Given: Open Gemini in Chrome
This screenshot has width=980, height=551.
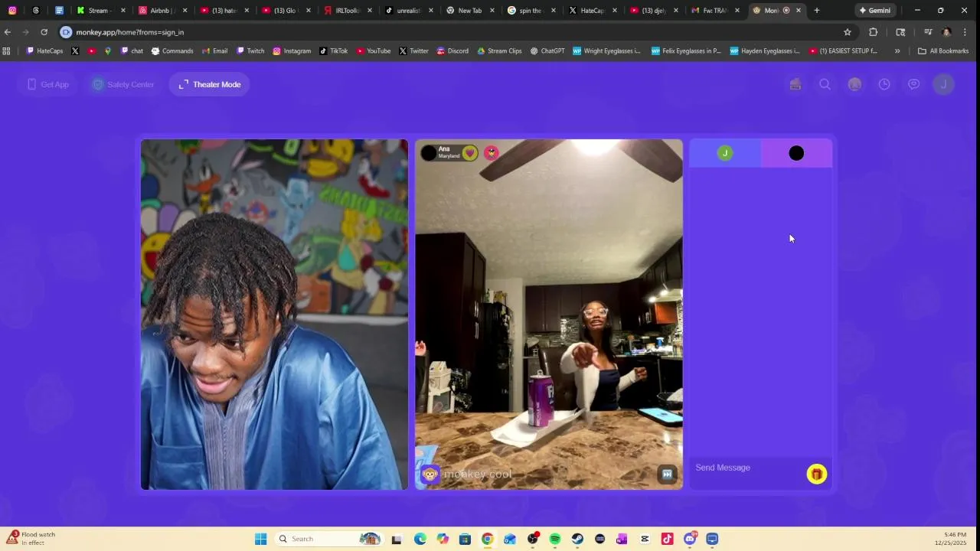Looking at the screenshot, I should pyautogui.click(x=874, y=11).
